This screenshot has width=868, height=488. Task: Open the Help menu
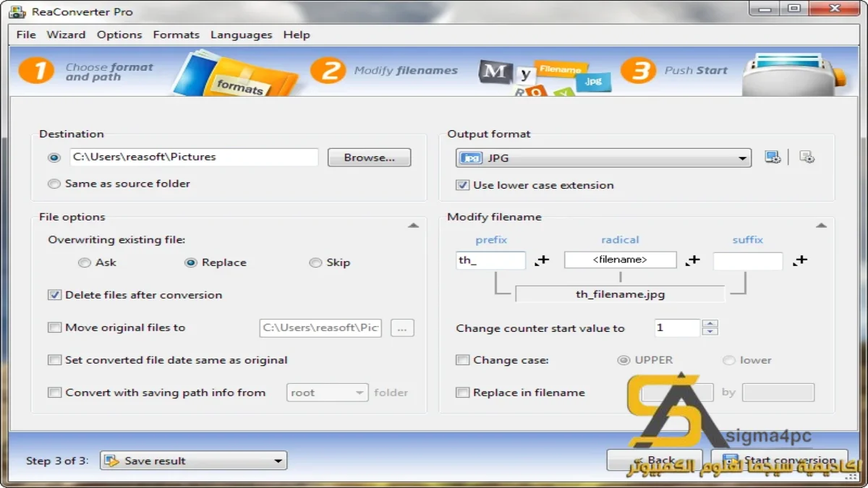coord(297,35)
